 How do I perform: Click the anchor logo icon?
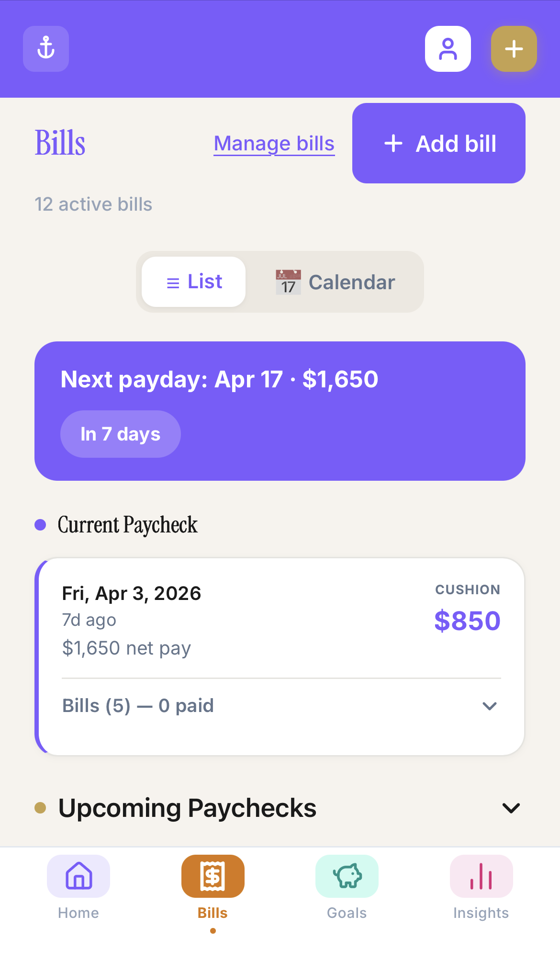46,49
